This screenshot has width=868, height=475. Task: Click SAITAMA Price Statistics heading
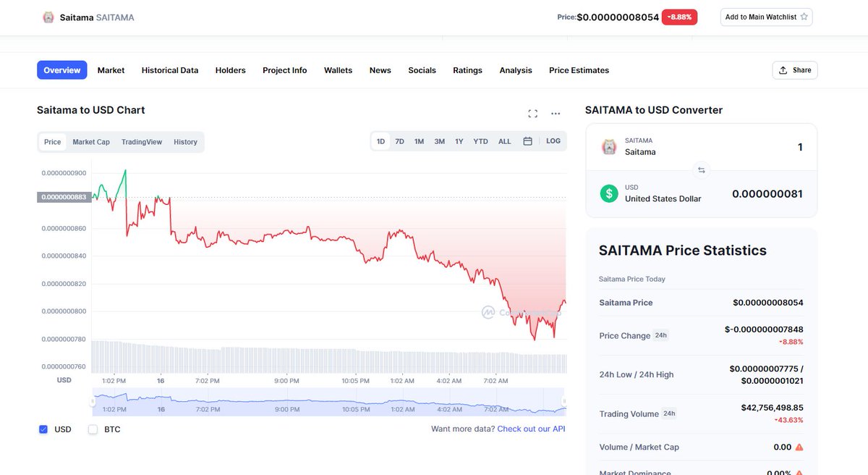coord(683,251)
